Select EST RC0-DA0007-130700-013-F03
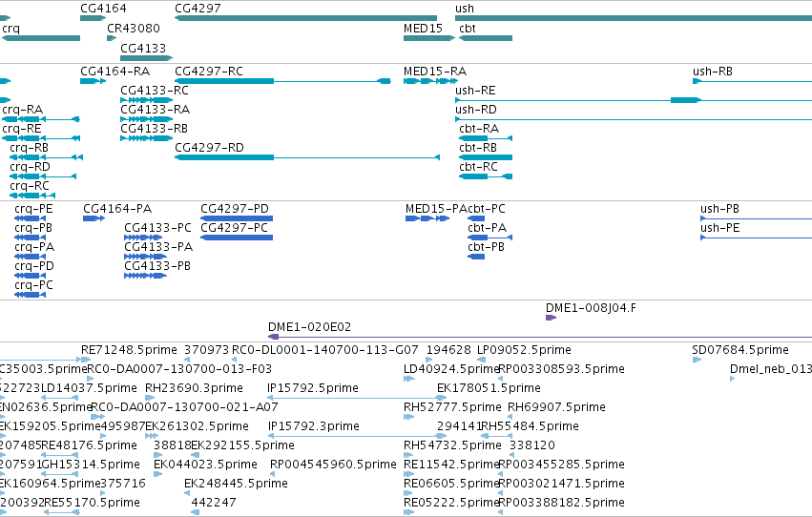 pyautogui.click(x=179, y=369)
